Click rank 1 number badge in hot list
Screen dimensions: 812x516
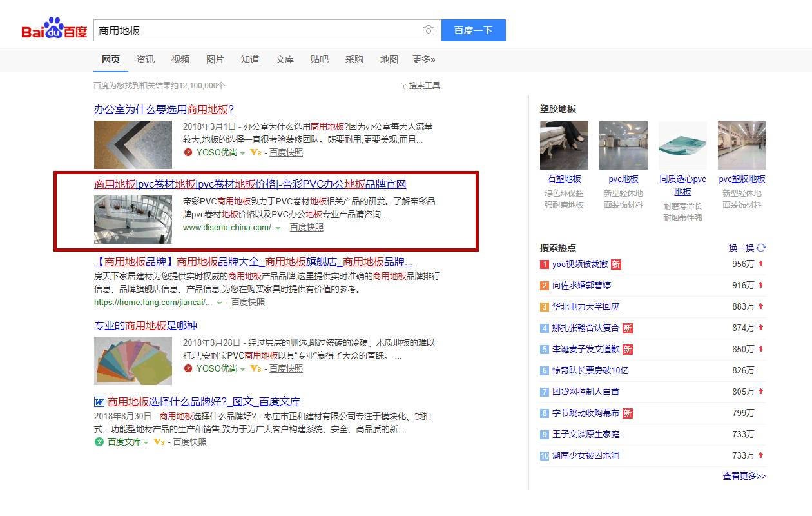[x=545, y=264]
